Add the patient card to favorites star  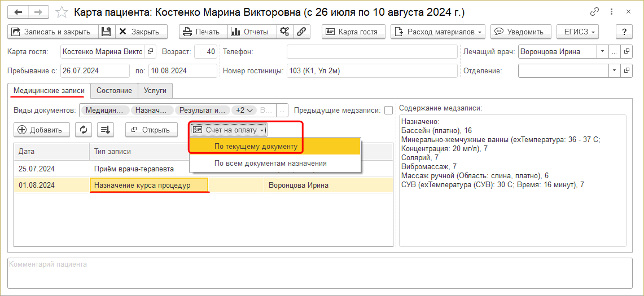[62, 12]
